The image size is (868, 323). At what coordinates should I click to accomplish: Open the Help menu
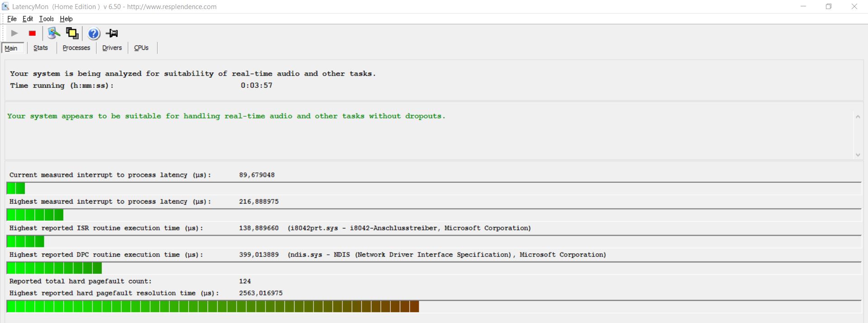[66, 19]
